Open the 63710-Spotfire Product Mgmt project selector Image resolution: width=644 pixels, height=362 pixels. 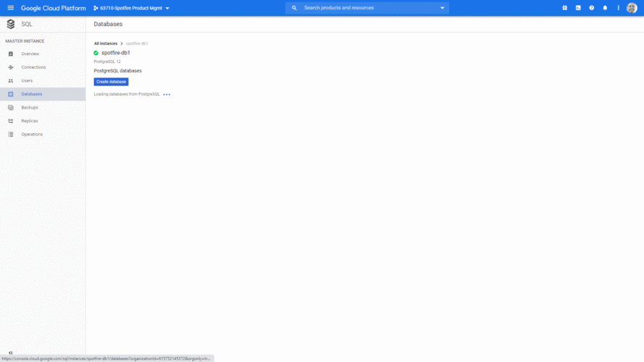131,8
